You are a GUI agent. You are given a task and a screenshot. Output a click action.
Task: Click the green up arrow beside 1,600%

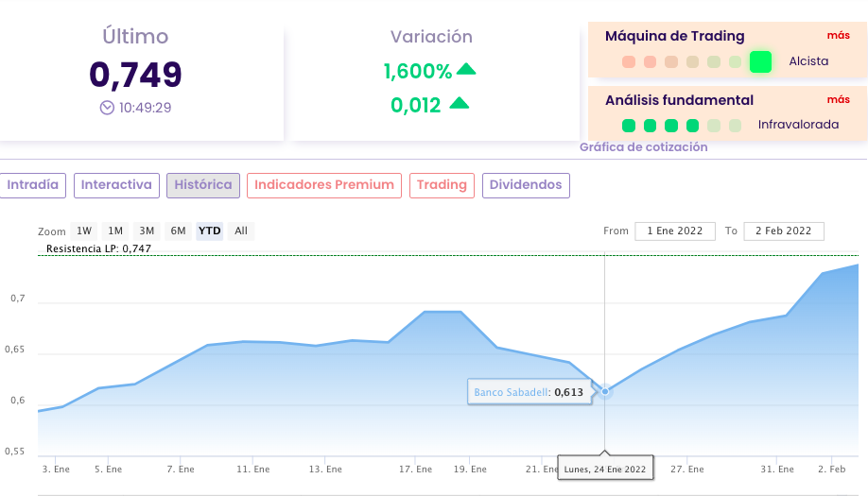466,69
